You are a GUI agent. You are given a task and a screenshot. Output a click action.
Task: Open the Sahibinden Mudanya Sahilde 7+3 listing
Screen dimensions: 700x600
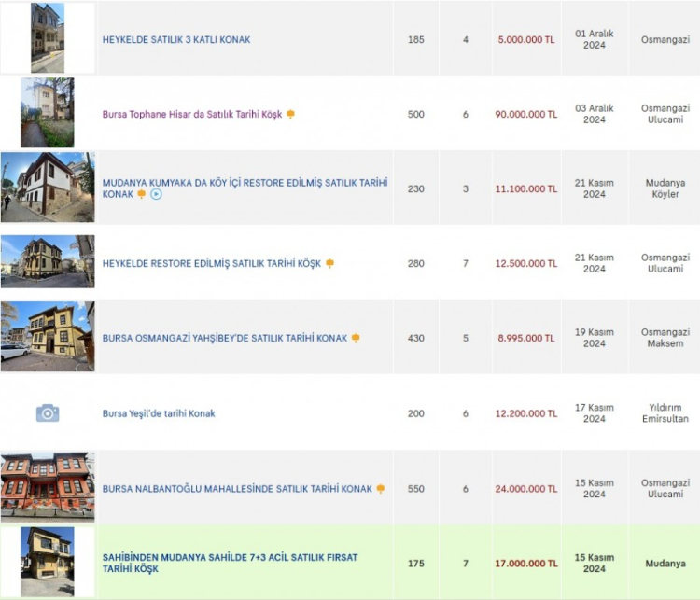point(230,563)
